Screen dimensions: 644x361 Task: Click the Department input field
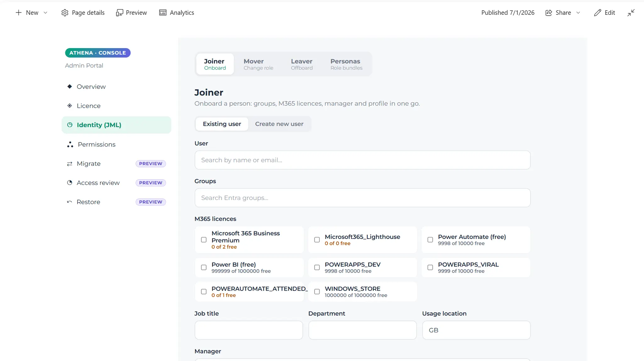click(x=363, y=330)
